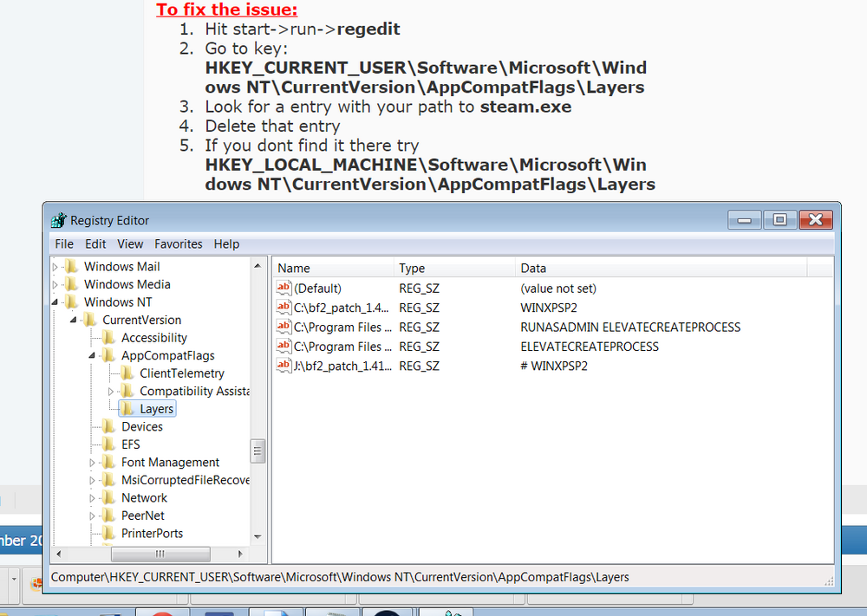Close the Registry Editor window

click(x=816, y=220)
